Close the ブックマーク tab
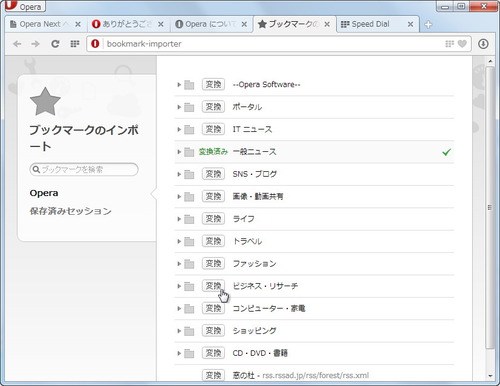This screenshot has height=386, width=500. pos(327,24)
